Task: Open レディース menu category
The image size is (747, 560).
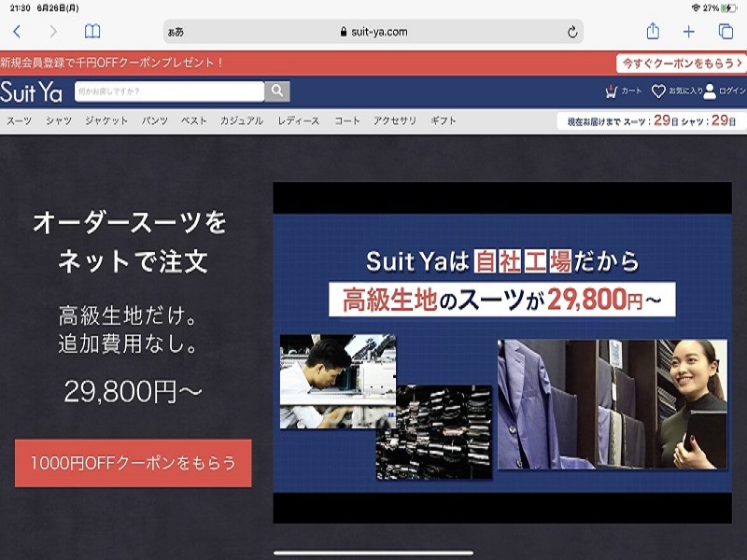Action: coord(299,121)
